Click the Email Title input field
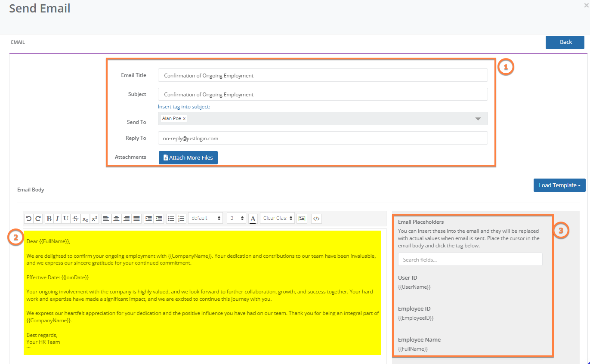This screenshot has height=364, width=590. 323,75
